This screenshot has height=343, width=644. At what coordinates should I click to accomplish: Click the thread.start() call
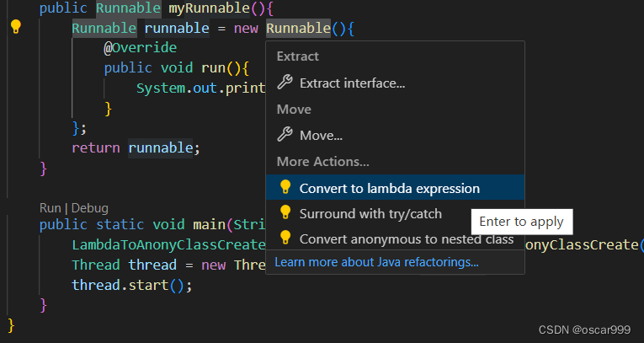click(x=132, y=285)
